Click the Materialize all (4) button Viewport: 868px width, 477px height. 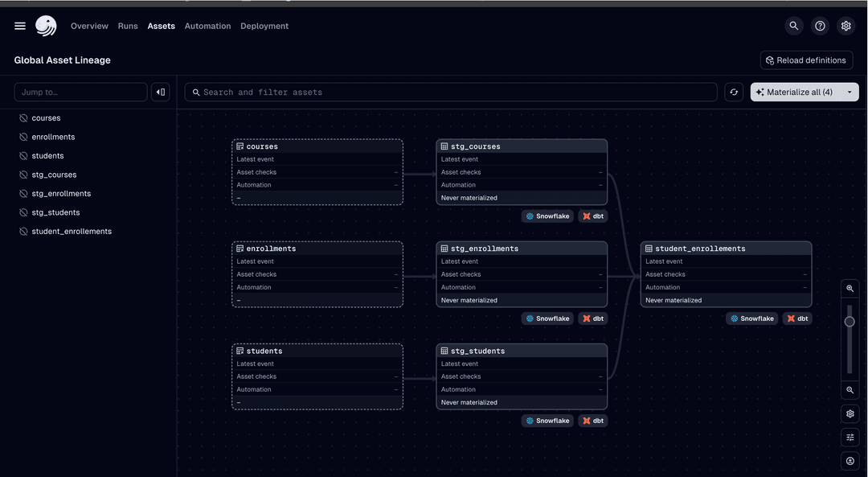[798, 92]
